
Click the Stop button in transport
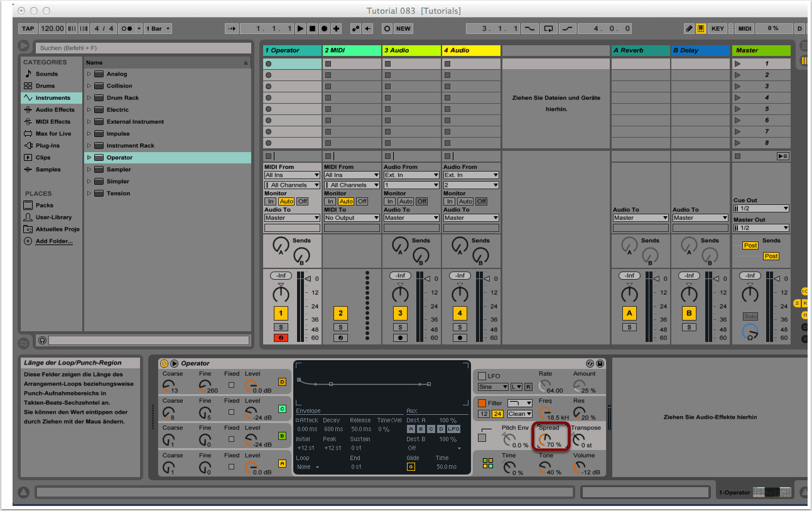pos(313,28)
